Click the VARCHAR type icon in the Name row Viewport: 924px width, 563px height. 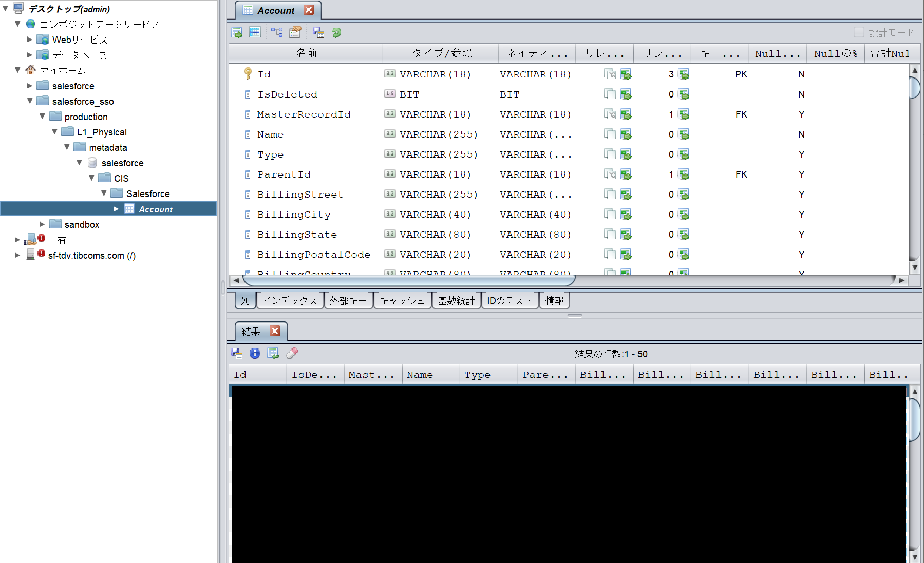coord(390,134)
